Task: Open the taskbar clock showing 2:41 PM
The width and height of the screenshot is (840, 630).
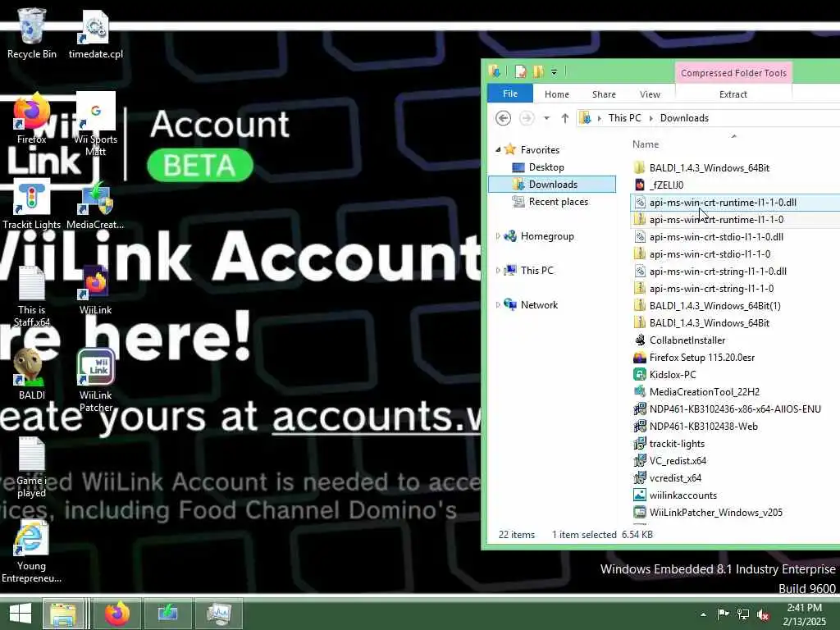Action: point(805,614)
